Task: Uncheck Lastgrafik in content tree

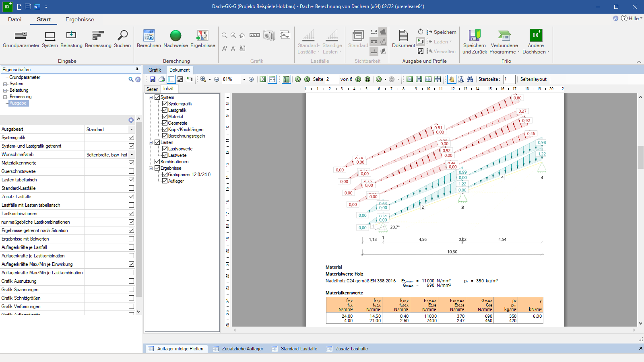Action: pyautogui.click(x=165, y=110)
